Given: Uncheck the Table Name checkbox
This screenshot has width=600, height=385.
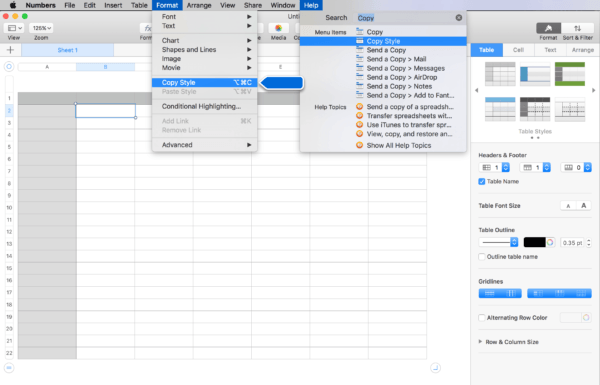Looking at the screenshot, I should (481, 181).
